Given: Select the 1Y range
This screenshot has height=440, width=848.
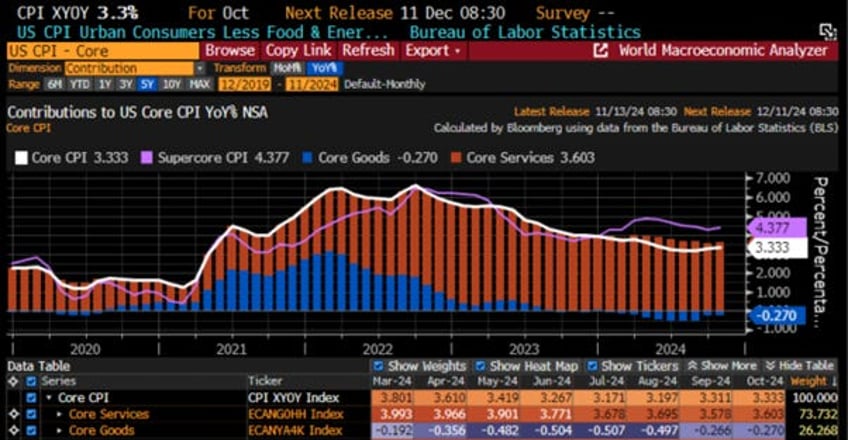Looking at the screenshot, I should click(104, 84).
